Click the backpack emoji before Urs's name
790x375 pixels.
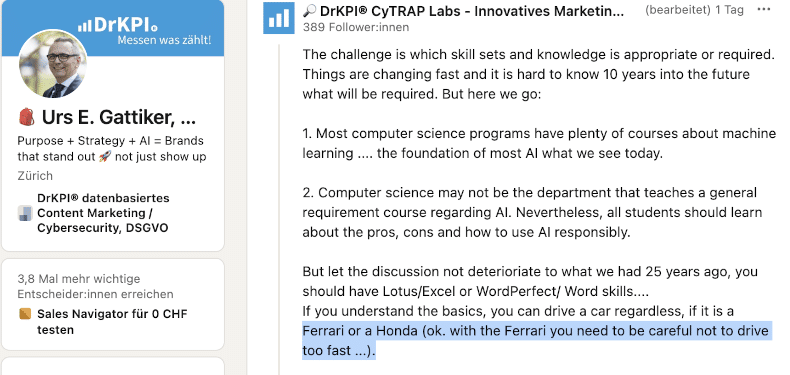(26, 117)
